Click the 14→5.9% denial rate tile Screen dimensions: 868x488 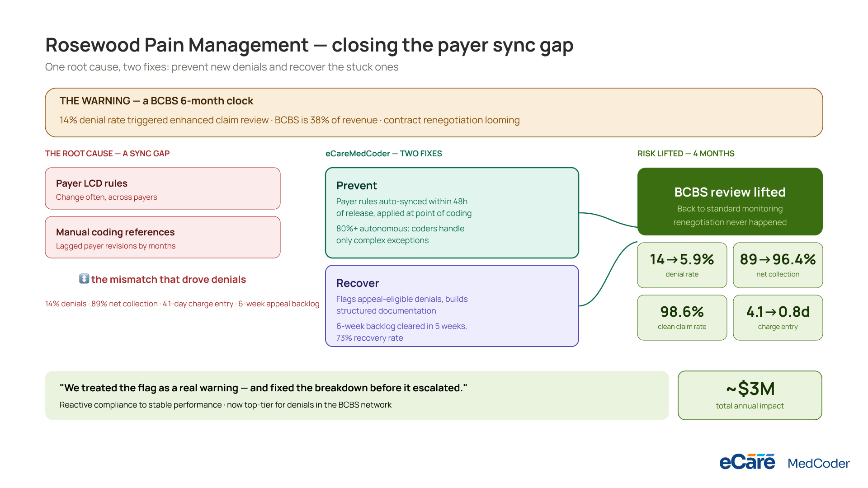coord(682,265)
